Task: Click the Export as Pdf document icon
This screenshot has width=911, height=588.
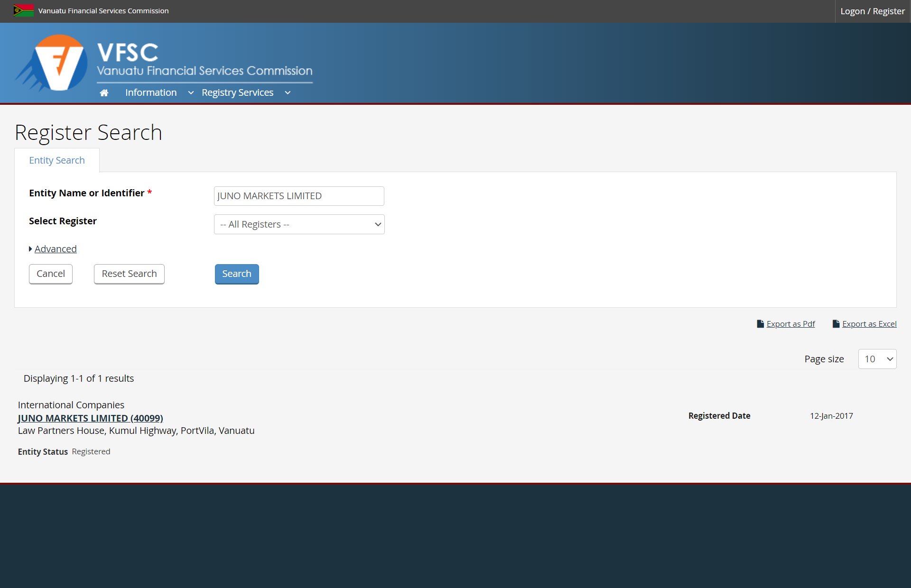Action: tap(760, 324)
